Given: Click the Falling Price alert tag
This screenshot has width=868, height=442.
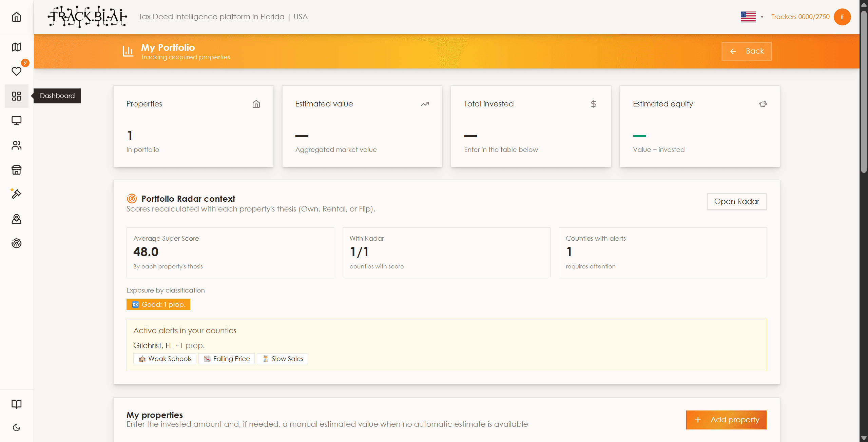Looking at the screenshot, I should tap(227, 359).
